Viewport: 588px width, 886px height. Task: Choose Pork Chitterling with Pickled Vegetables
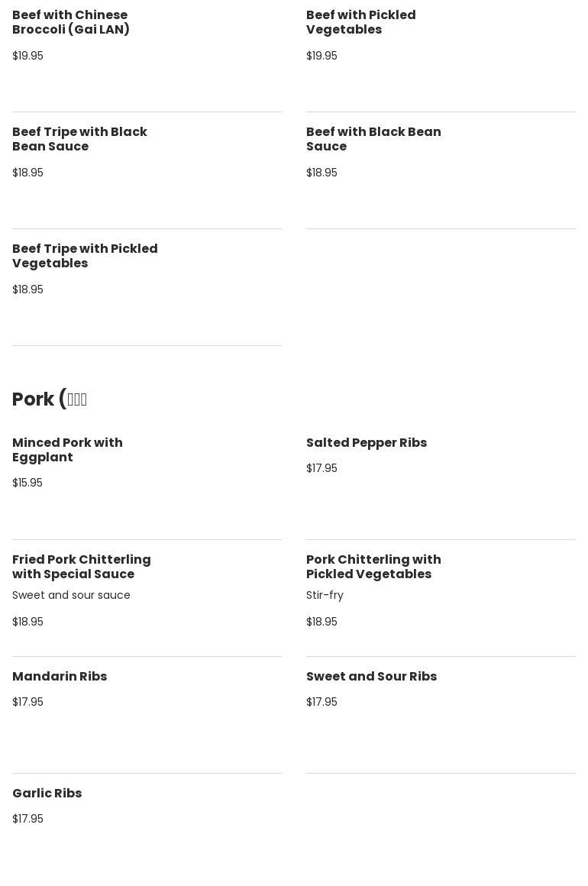click(x=373, y=567)
